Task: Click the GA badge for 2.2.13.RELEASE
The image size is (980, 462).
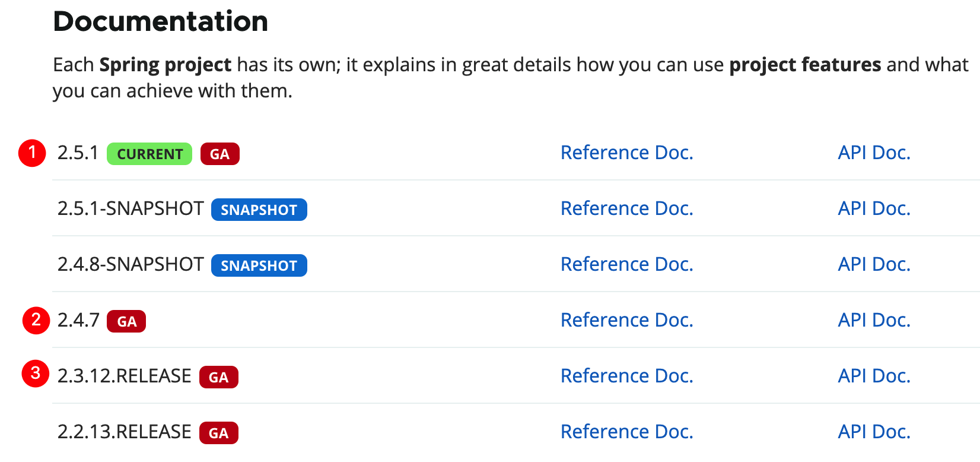Action: 219,433
